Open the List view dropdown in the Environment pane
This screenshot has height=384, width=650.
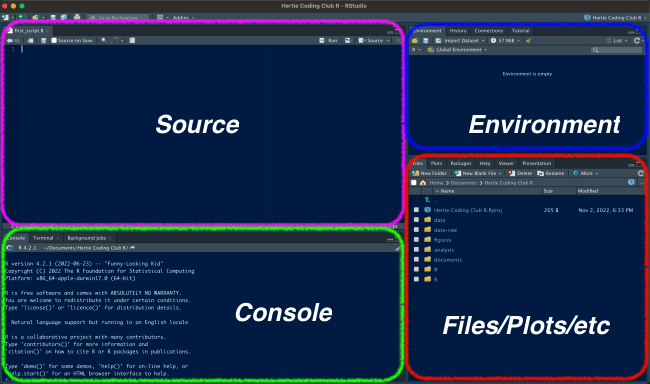(617, 41)
